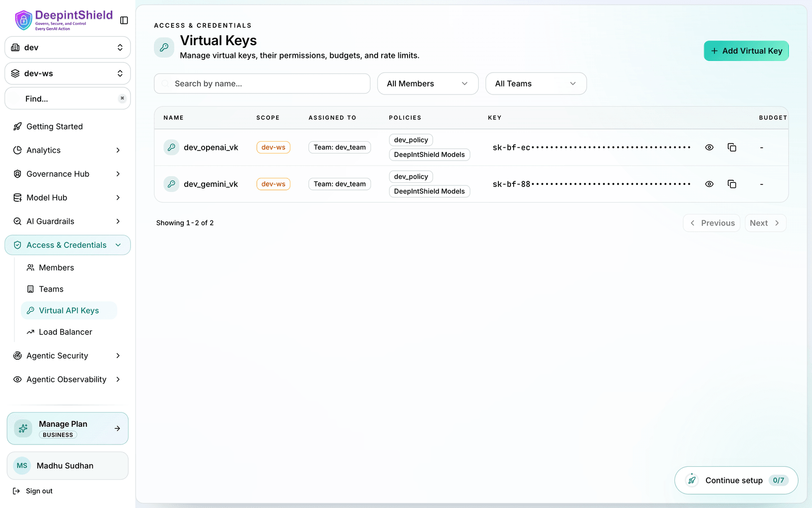The image size is (812, 508).
Task: Open the Manage Plan card
Action: click(67, 429)
